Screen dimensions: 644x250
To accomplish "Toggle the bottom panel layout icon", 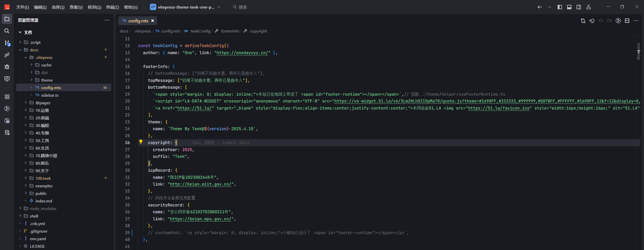I will 569,7.
